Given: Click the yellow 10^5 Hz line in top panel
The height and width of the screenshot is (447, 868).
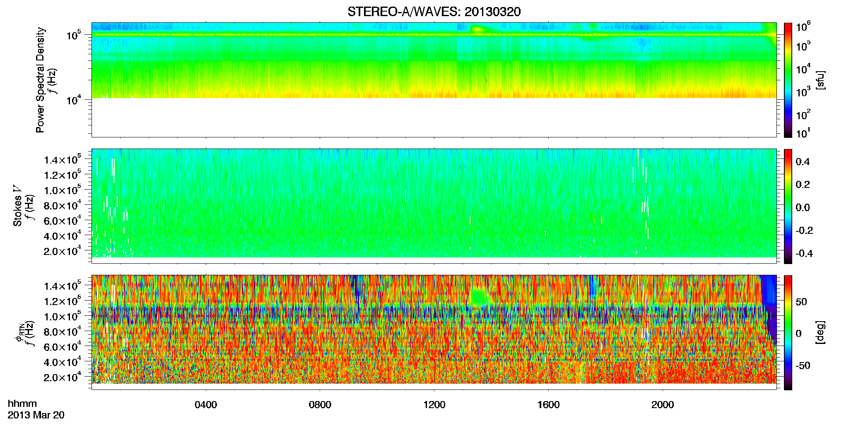Looking at the screenshot, I should 434,35.
